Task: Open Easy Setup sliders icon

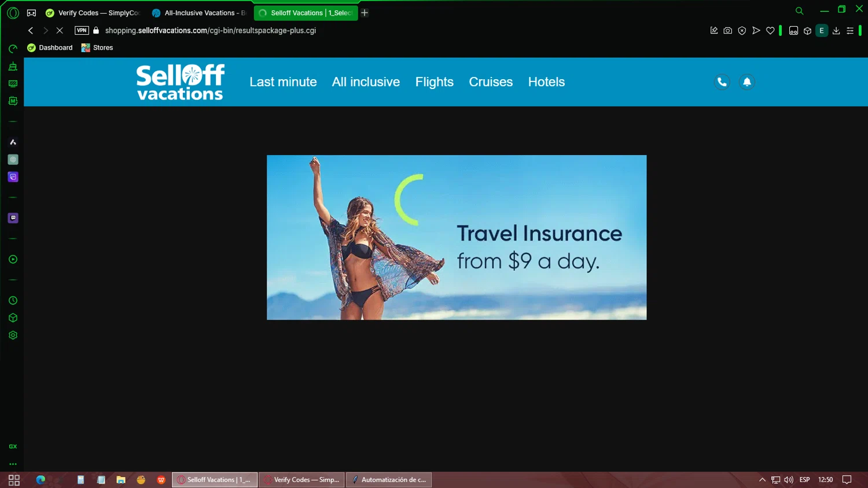Action: (x=850, y=31)
